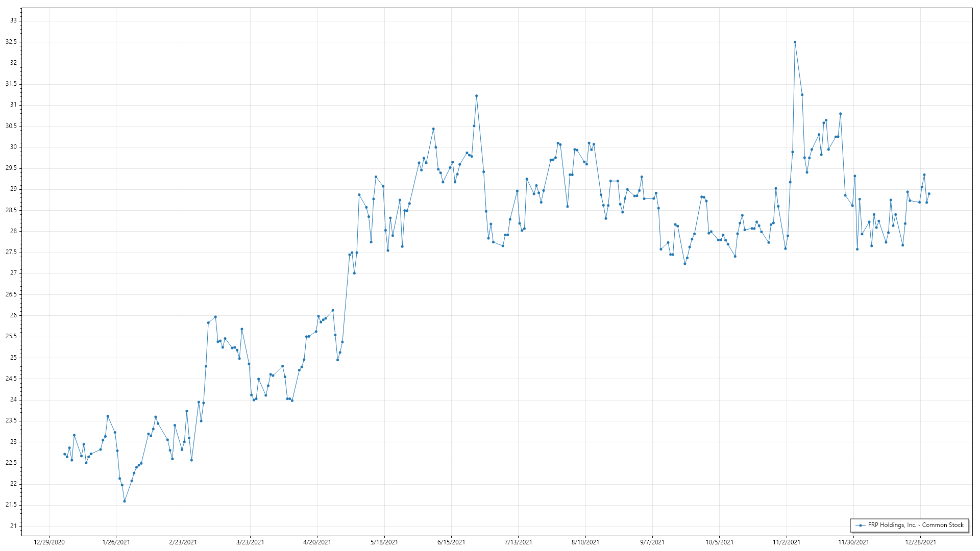Click the 6/15/2021 x-axis date label
Image resolution: width=980 pixels, height=551 pixels.
point(451,542)
